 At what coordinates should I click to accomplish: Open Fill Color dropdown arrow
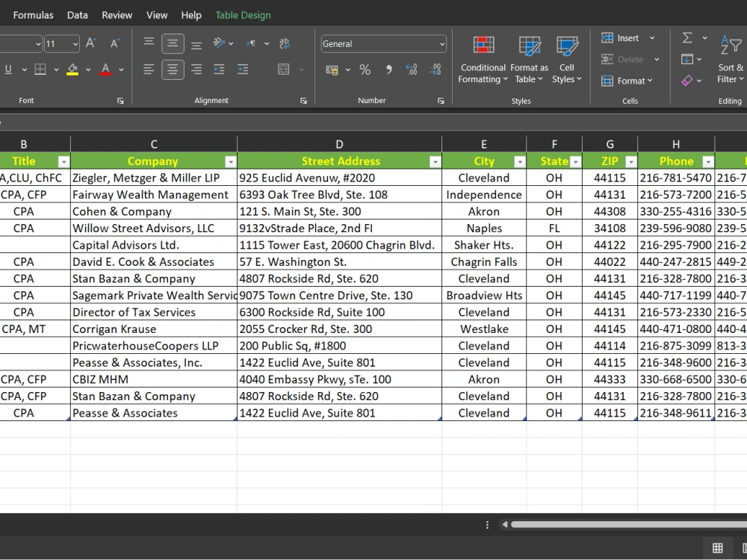click(x=88, y=69)
